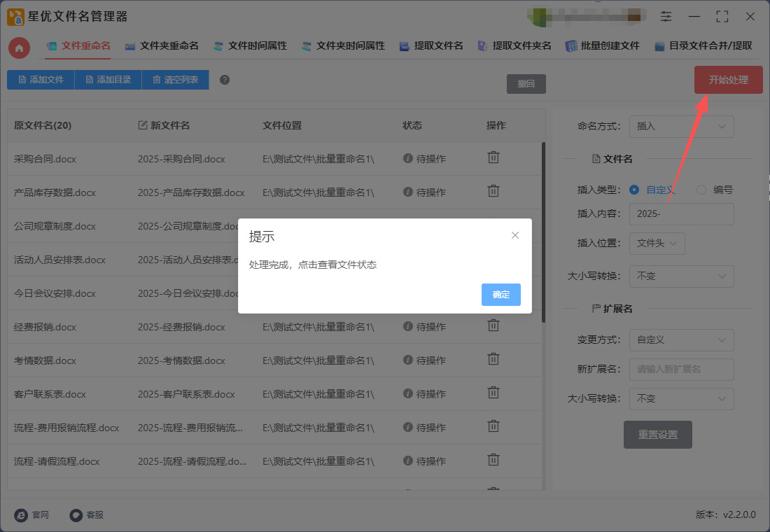
Task: Open 客服 customer service chat icon
Action: click(76, 514)
